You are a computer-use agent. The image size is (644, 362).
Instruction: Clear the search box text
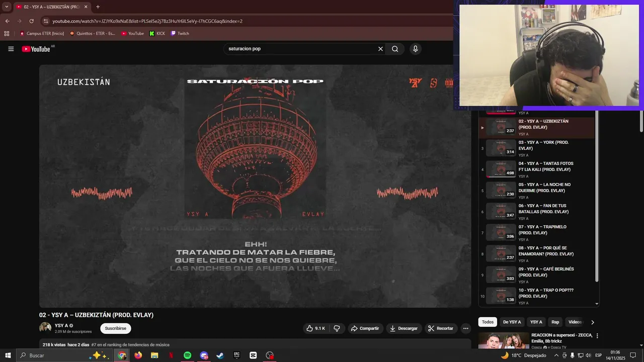380,49
